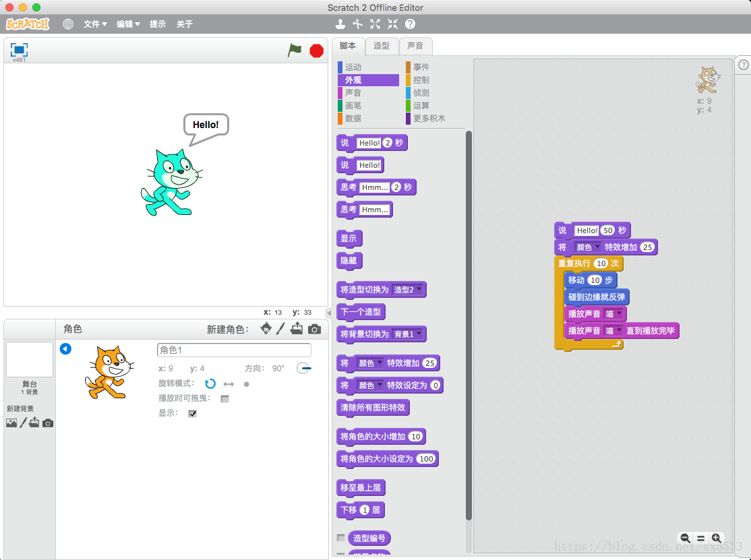This screenshot has height=560, width=751.
Task: Open 造型2 dropdown in costume block
Action: [408, 290]
